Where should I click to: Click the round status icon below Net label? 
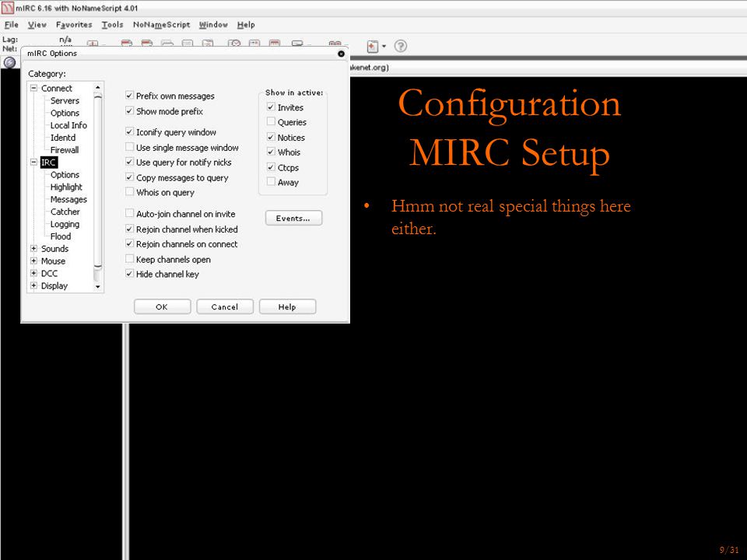(9, 62)
